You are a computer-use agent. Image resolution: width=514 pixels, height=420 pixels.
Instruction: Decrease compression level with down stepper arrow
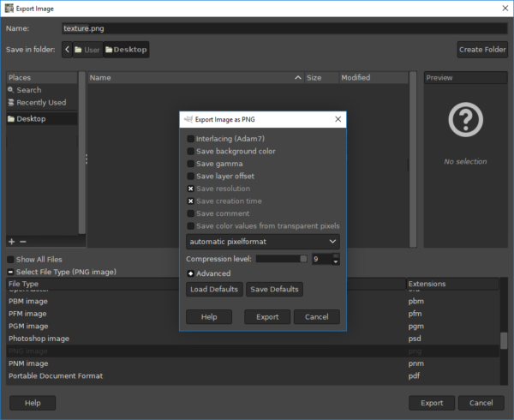[x=336, y=261]
